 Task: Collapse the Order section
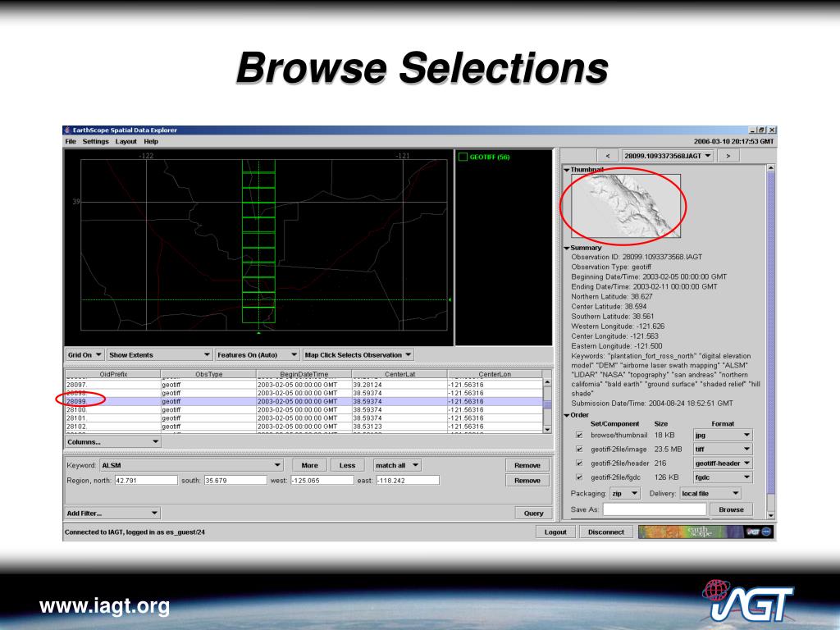[x=567, y=415]
